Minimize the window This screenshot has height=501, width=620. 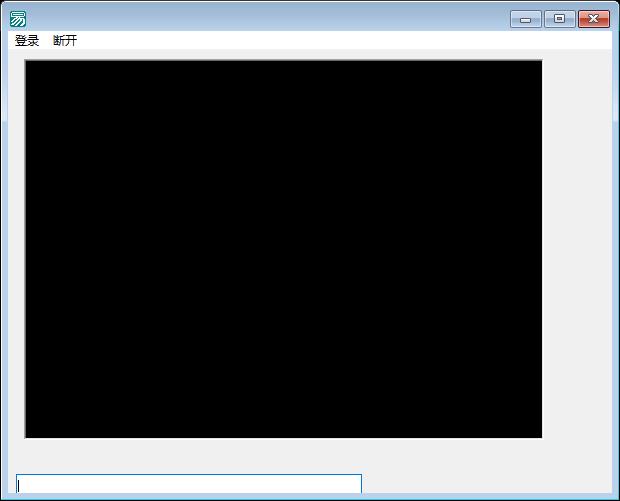(x=525, y=19)
